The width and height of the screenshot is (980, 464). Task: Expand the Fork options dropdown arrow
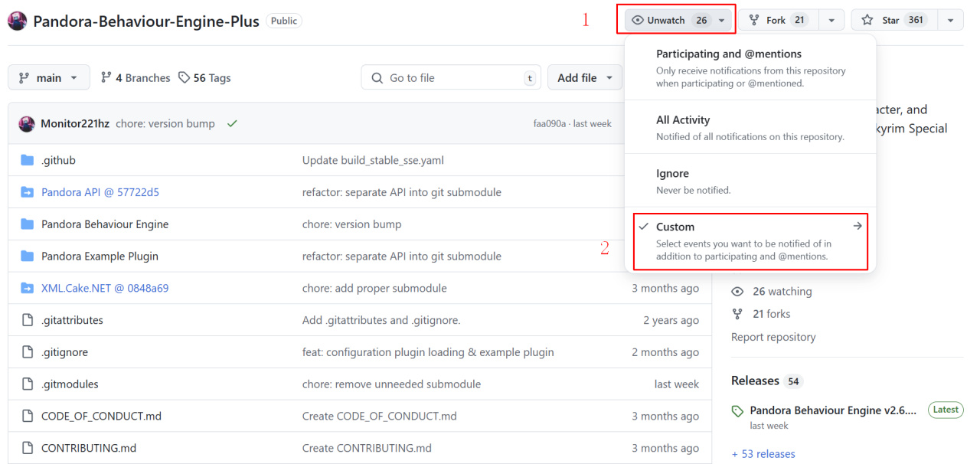[831, 21]
